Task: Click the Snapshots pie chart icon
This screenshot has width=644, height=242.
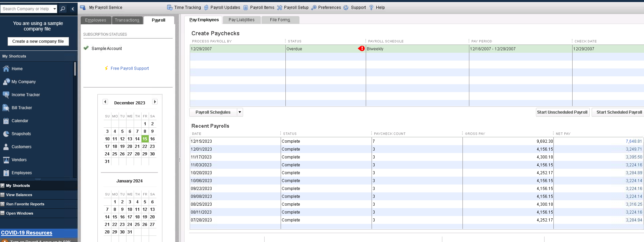Action: coord(6,134)
